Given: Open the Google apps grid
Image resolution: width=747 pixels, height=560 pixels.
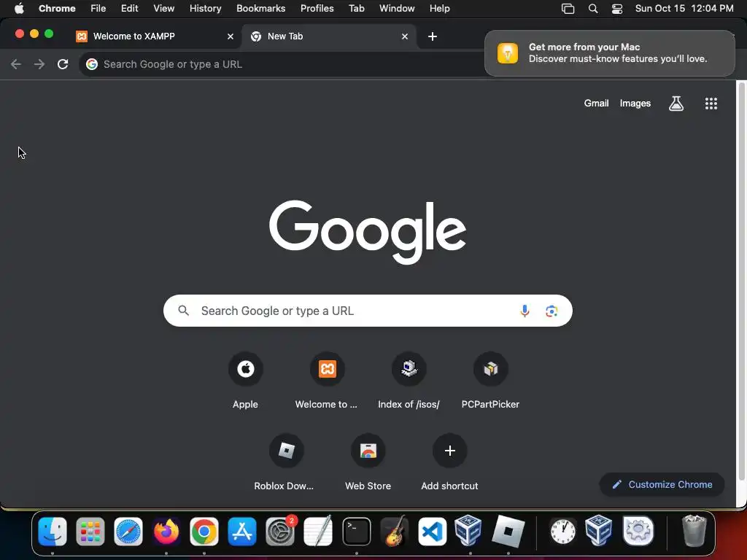Looking at the screenshot, I should (x=711, y=104).
